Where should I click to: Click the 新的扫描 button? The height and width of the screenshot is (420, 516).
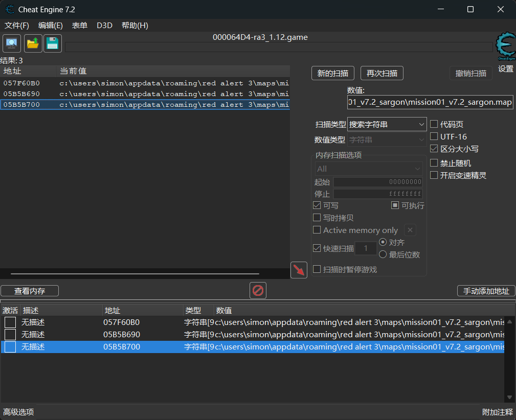click(x=333, y=73)
